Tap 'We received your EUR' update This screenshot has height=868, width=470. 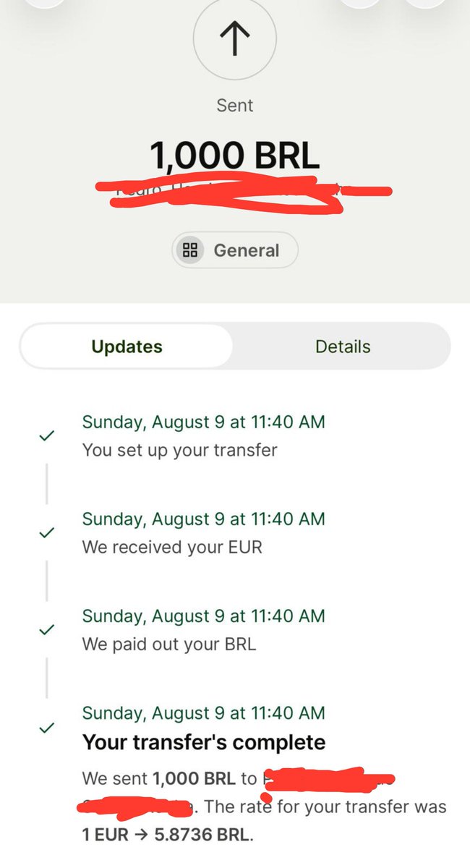tap(172, 548)
